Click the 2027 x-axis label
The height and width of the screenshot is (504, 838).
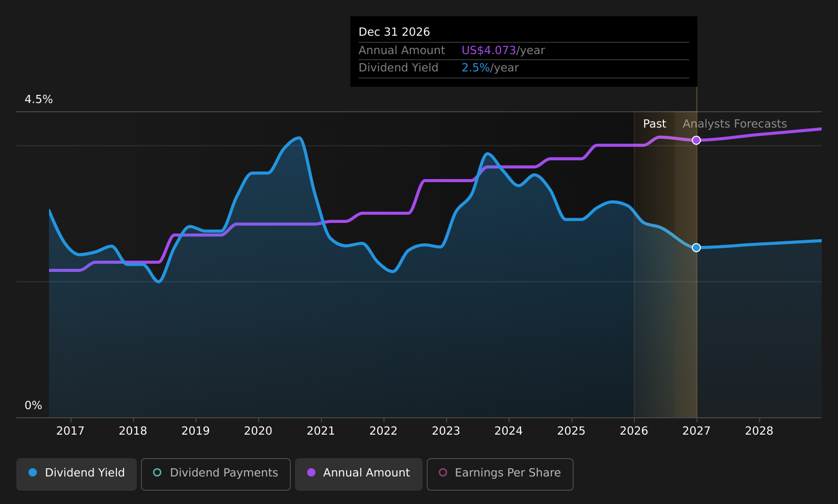pyautogui.click(x=697, y=431)
